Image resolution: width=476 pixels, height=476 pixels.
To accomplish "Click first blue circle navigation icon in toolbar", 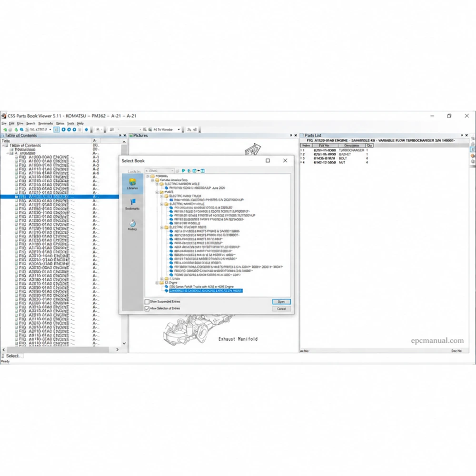I will [x=63, y=129].
